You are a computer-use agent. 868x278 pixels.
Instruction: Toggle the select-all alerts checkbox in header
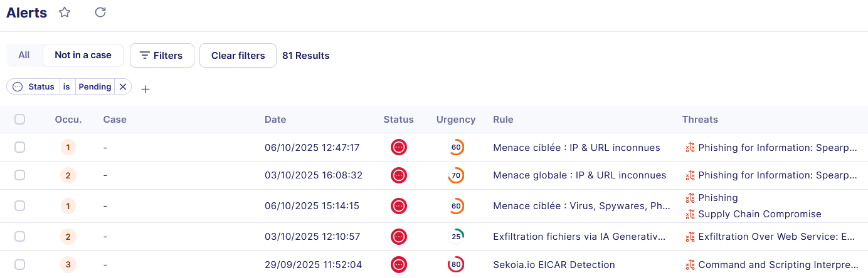(x=20, y=120)
